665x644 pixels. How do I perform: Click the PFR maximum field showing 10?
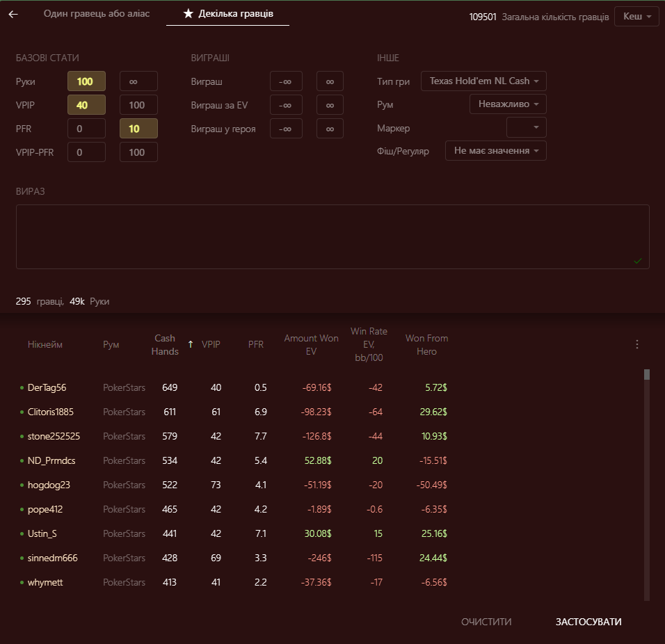pyautogui.click(x=138, y=129)
